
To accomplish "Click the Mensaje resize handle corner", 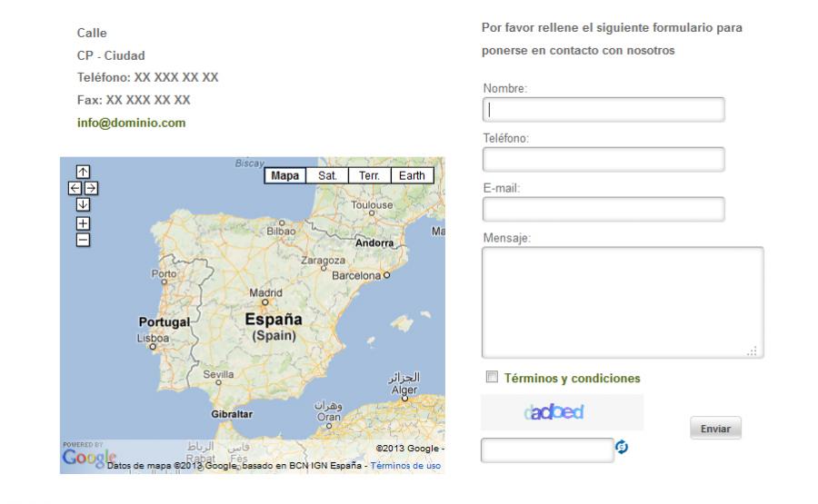I will [x=752, y=351].
